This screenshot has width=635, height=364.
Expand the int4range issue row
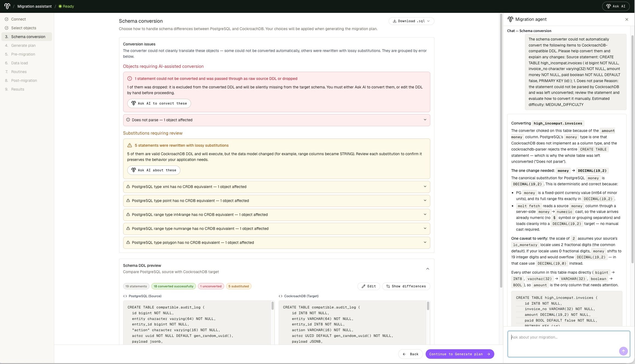click(x=276, y=215)
